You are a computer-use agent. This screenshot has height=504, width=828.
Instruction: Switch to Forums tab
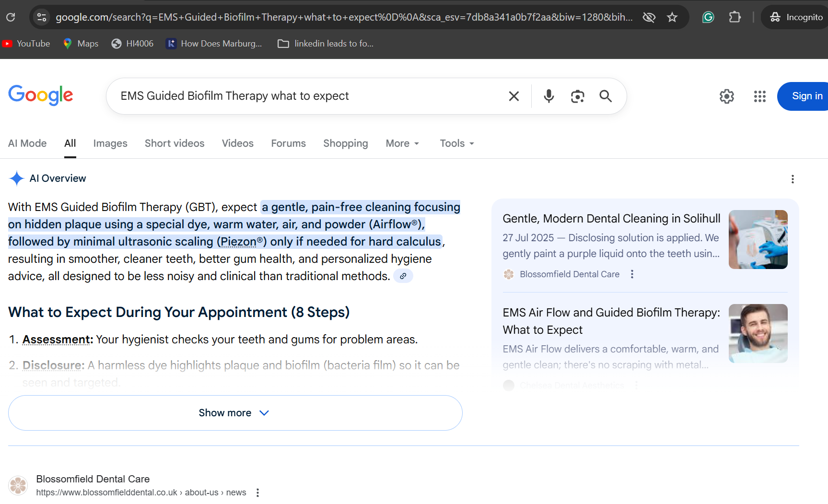289,143
